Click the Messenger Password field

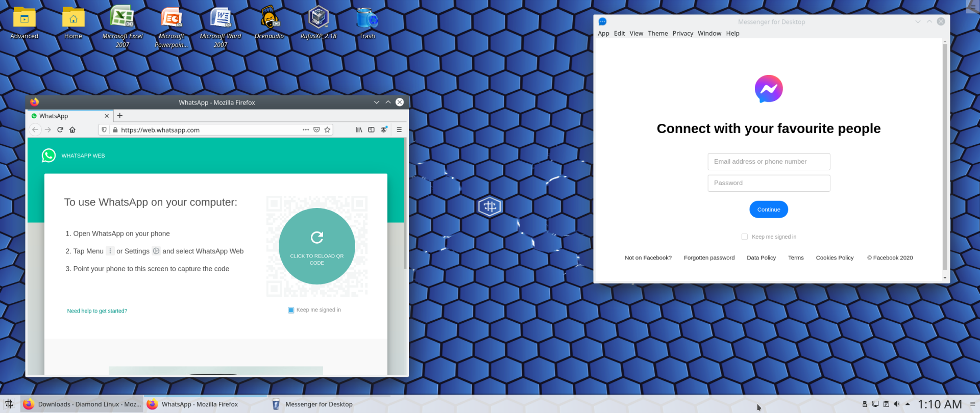(769, 183)
